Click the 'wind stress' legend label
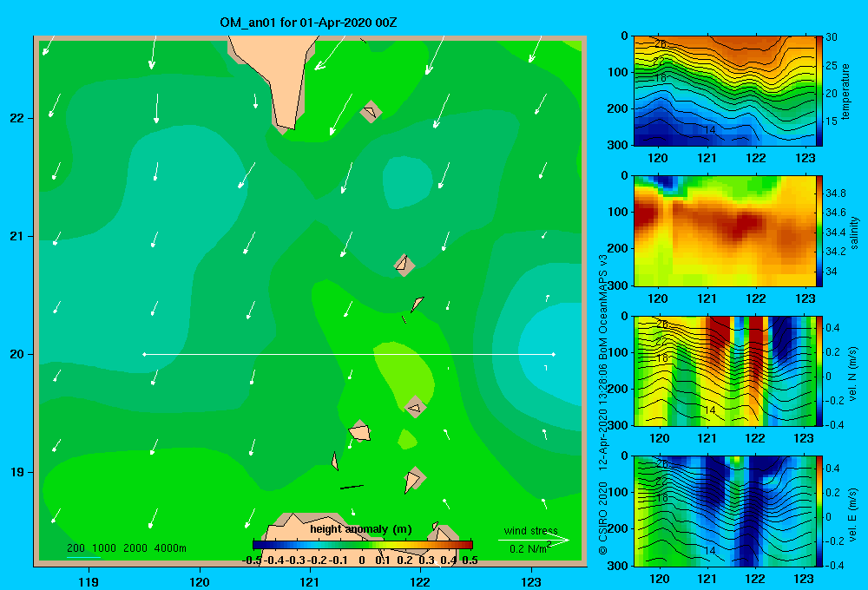The height and width of the screenshot is (590, 868). coord(530,530)
